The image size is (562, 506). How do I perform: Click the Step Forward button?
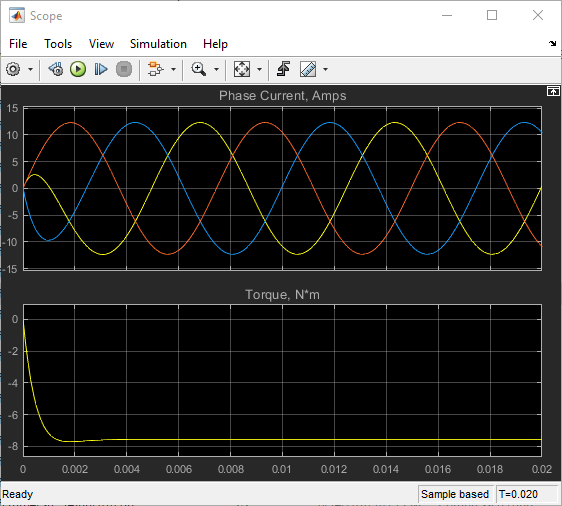tap(101, 69)
